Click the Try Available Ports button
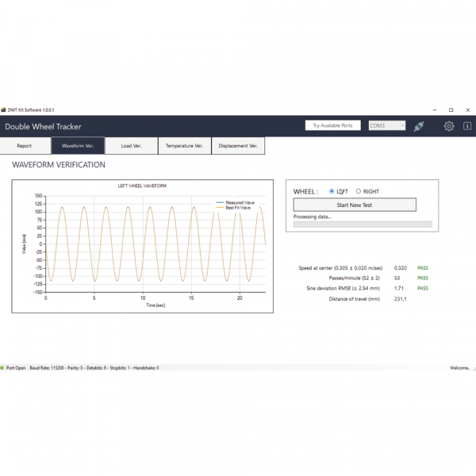This screenshot has height=476, width=476. [332, 126]
